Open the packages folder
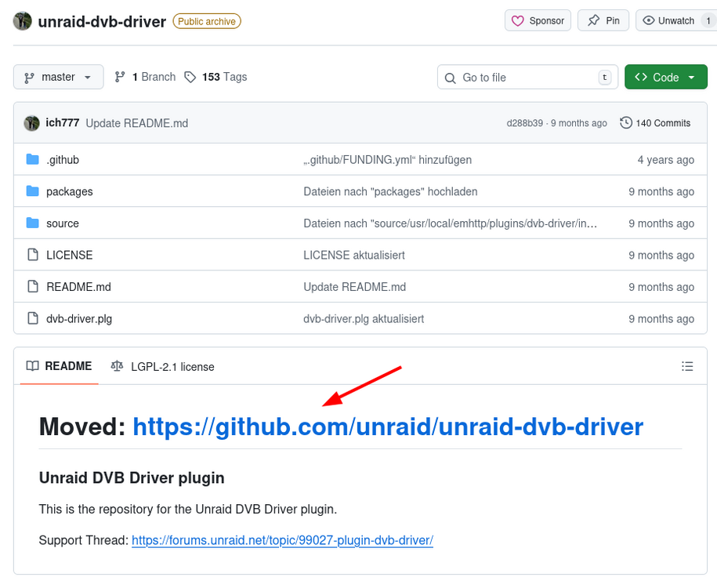The width and height of the screenshot is (717, 588). 70,192
